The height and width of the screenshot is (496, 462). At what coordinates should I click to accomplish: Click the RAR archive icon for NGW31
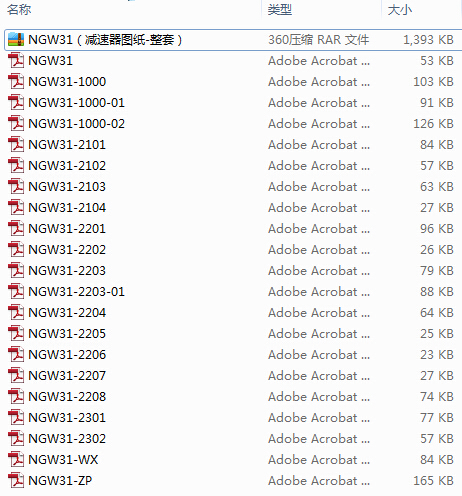point(16,39)
